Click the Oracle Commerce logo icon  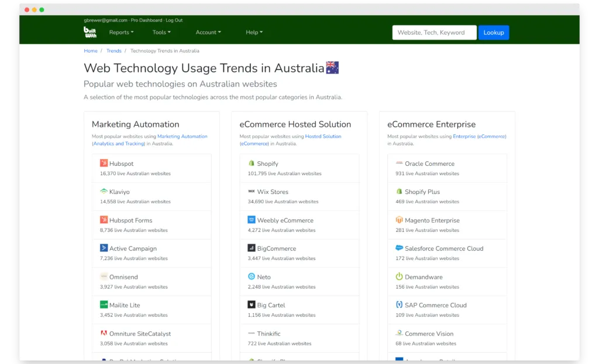pyautogui.click(x=399, y=164)
